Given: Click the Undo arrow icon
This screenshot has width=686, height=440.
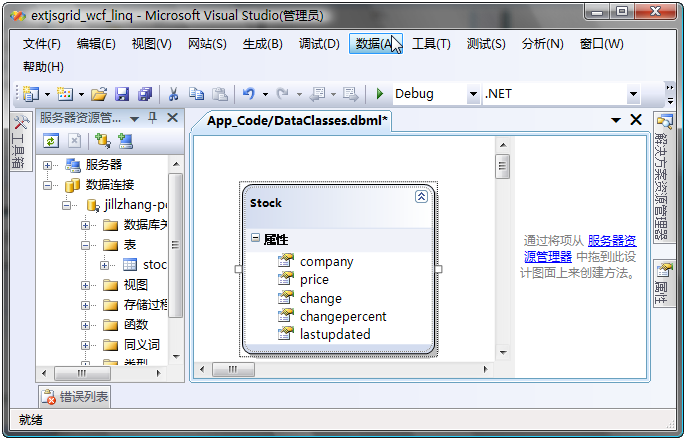Looking at the screenshot, I should pos(248,94).
